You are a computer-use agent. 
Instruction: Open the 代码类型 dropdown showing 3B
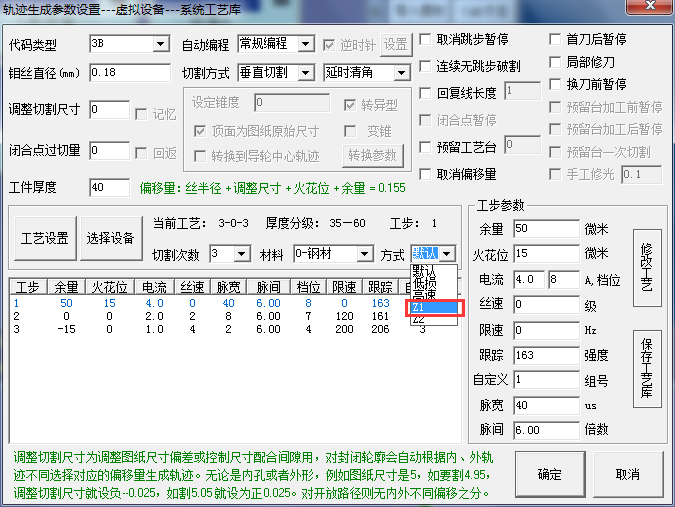click(x=160, y=45)
